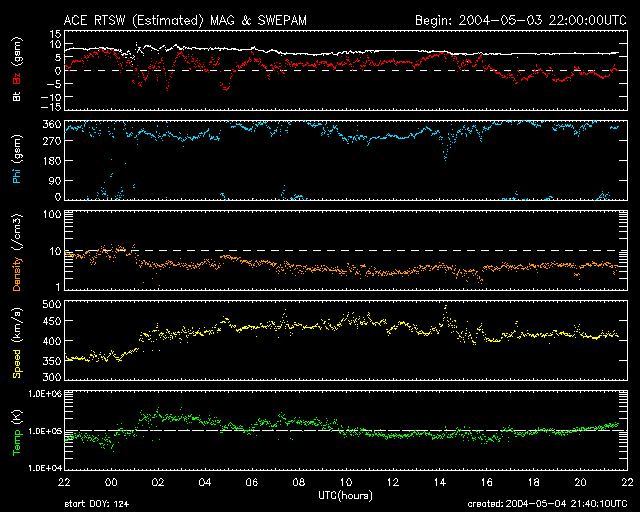Screen dimensions: 640x512
Task: Click the 450 tick on the Speed axis
Action: point(52,321)
